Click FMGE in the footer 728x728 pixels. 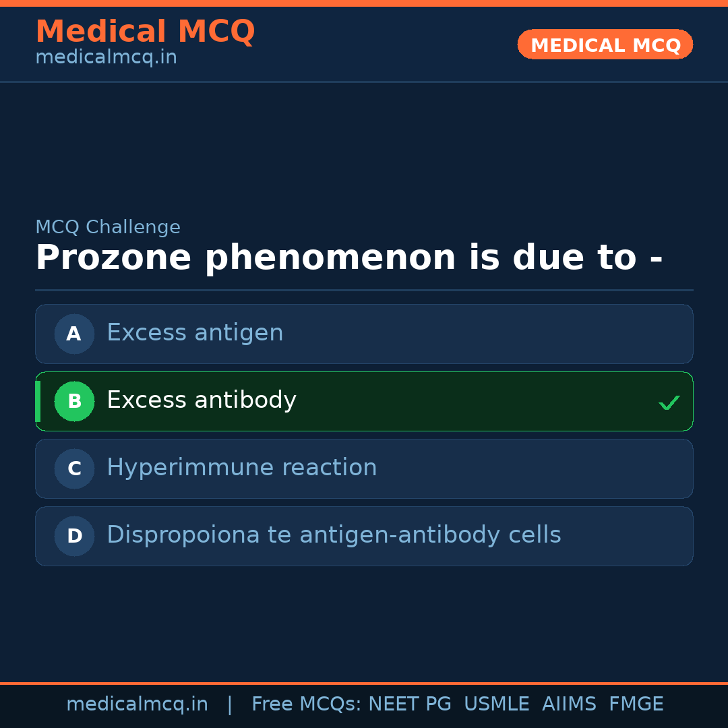pyautogui.click(x=636, y=704)
